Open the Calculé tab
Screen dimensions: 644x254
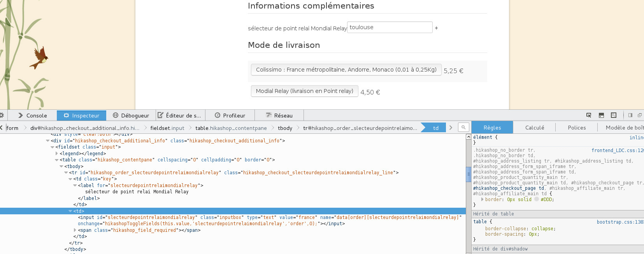[535, 128]
